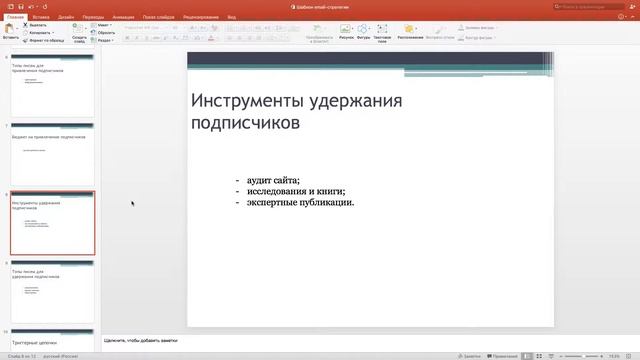The height and width of the screenshot is (360, 640).
Task: Switch to Normal view icon
Action: click(527, 356)
